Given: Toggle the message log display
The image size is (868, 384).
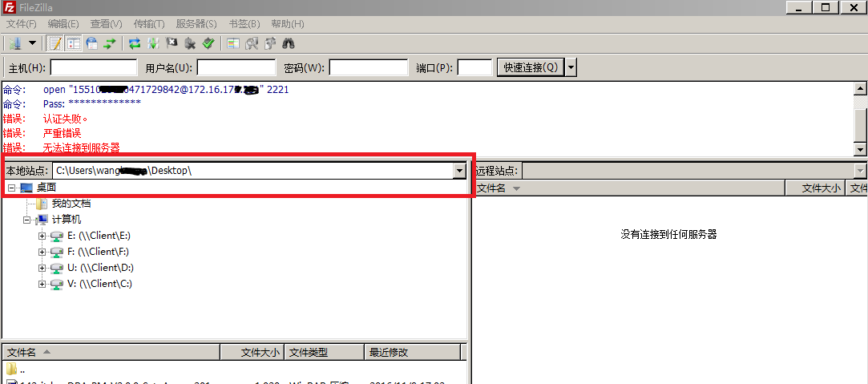Looking at the screenshot, I should (x=55, y=43).
